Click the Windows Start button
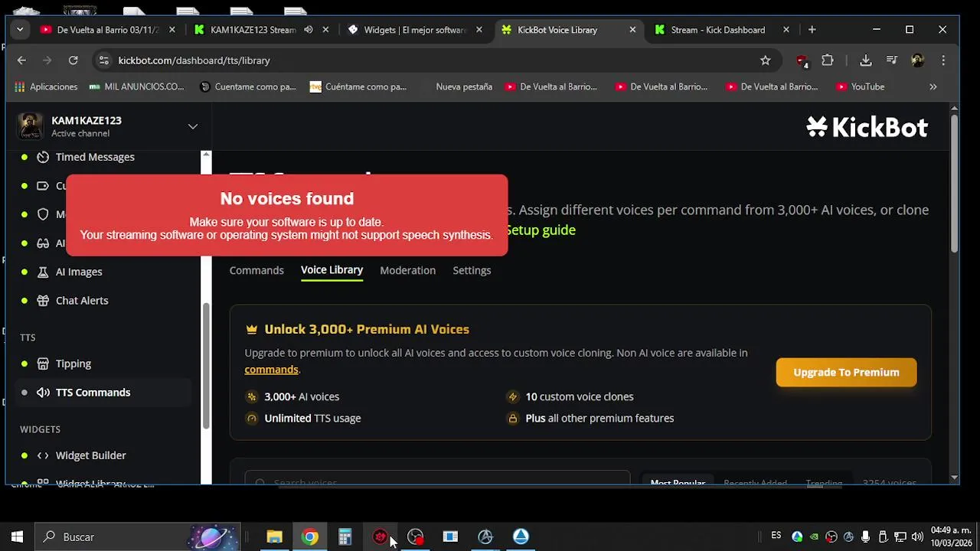This screenshot has width=980, height=551. coord(17,536)
